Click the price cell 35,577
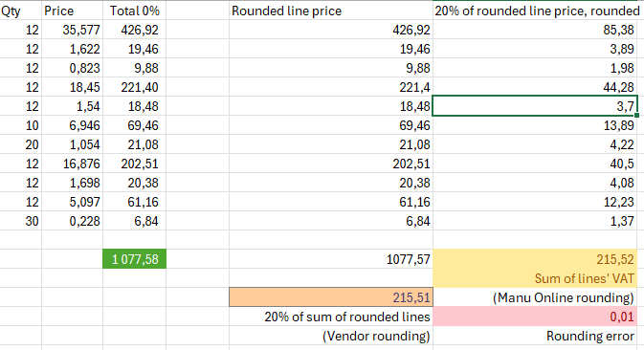Image resolution: width=644 pixels, height=350 pixels. pyautogui.click(x=72, y=30)
